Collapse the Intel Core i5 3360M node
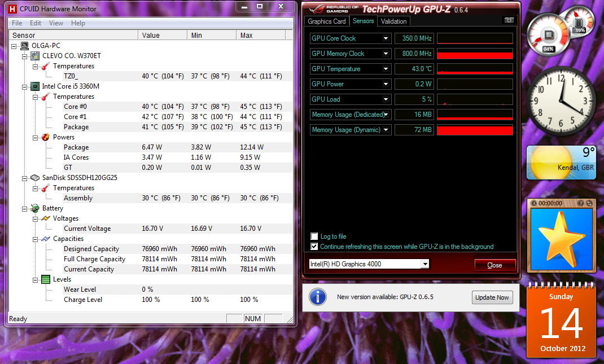Viewport: 604px width, 364px height. pyautogui.click(x=25, y=87)
